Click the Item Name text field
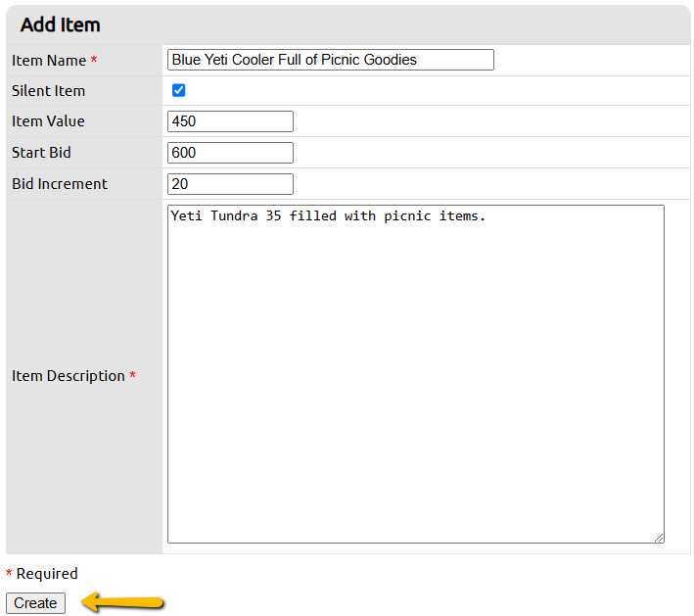 click(331, 60)
